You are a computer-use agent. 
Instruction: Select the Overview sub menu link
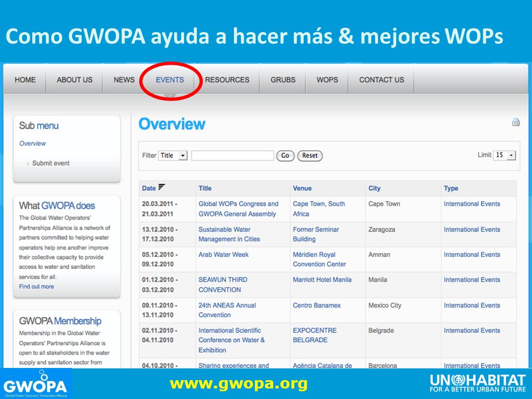[33, 144]
